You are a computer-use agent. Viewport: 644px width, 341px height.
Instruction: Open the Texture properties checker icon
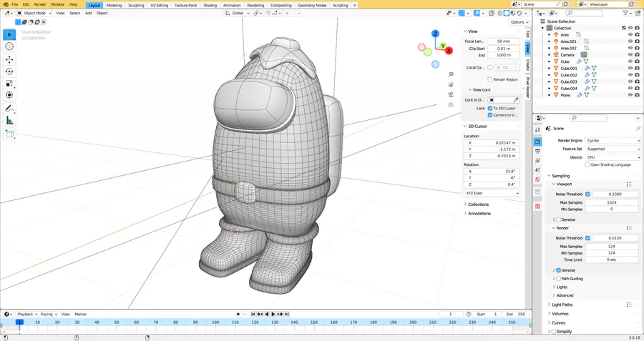[x=537, y=206]
